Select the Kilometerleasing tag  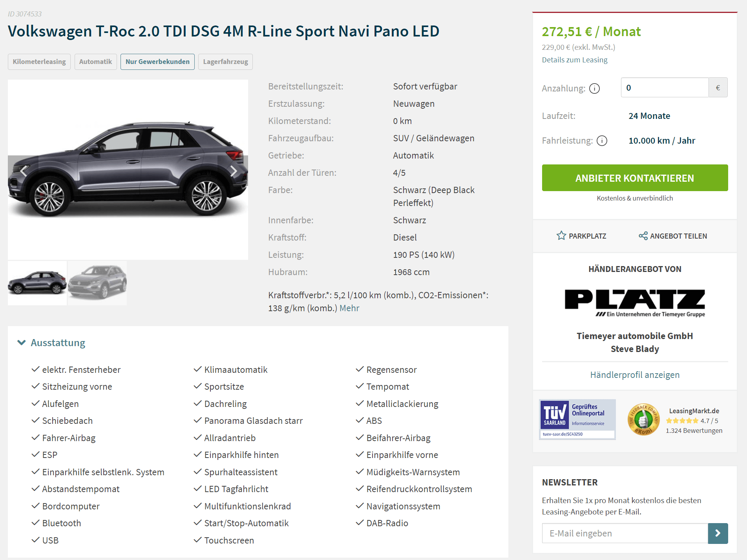(39, 62)
